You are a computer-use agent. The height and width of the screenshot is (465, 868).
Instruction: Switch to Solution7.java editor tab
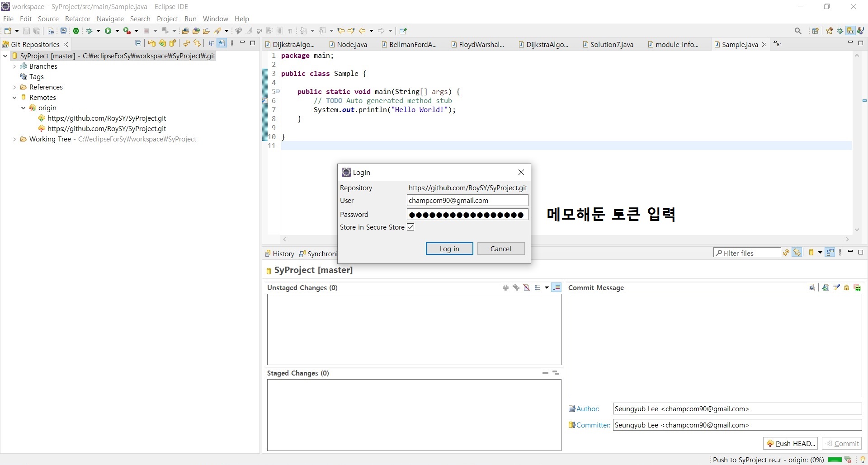tap(608, 44)
